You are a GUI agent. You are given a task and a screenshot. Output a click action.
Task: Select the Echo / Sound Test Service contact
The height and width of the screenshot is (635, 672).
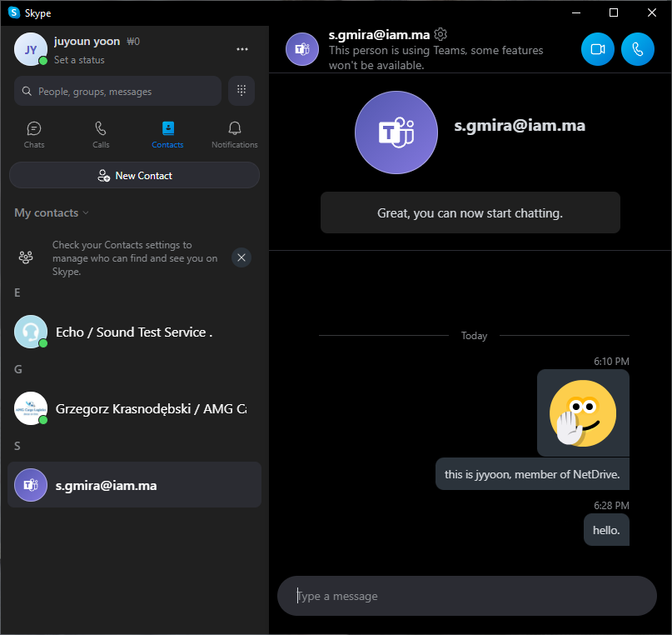(134, 332)
